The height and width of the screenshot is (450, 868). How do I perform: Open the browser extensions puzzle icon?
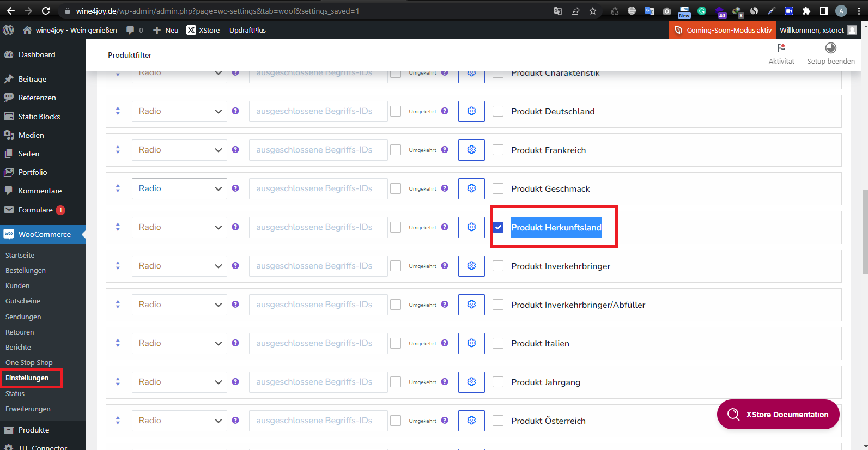click(806, 11)
